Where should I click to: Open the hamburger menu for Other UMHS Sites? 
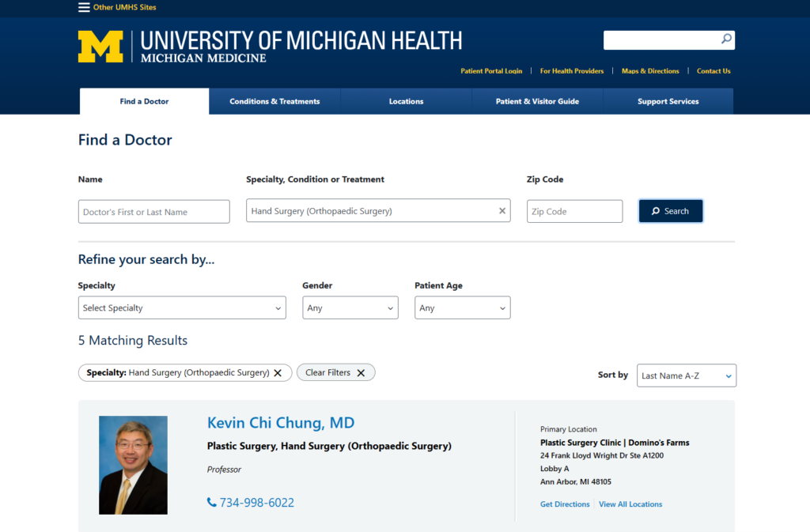84,7
